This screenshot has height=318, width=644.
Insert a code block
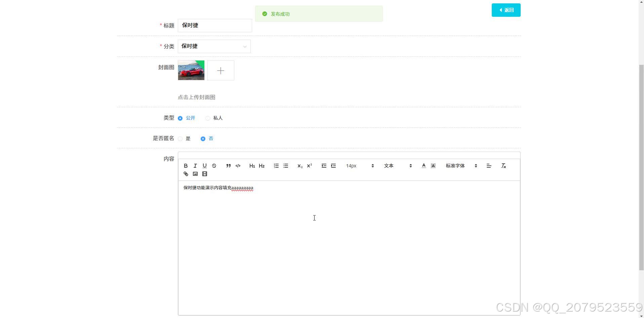pos(238,166)
